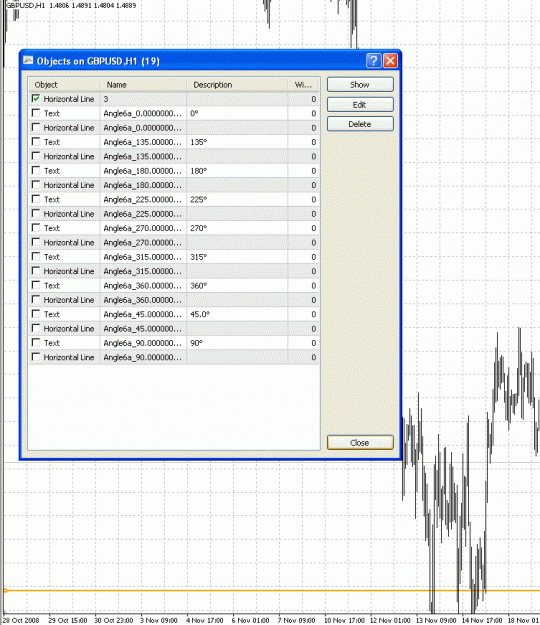Uncheck the Horizontal Line named 3
The width and height of the screenshot is (540, 625).
[36, 98]
